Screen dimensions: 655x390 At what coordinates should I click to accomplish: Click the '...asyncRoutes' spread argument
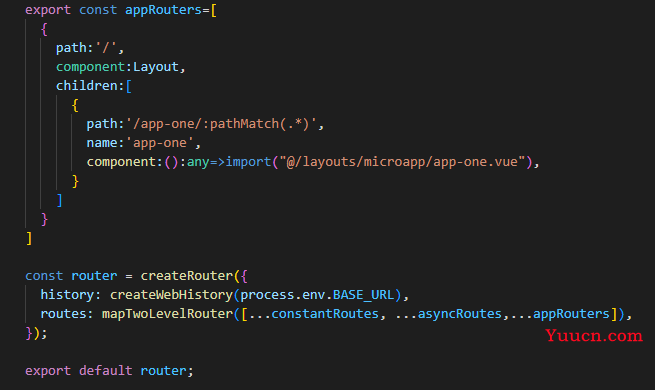(448, 314)
